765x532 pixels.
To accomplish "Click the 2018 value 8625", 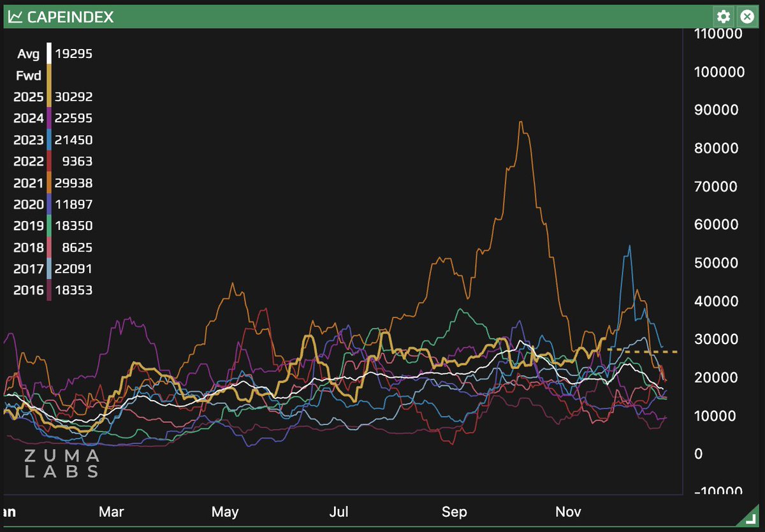I will click(x=78, y=248).
